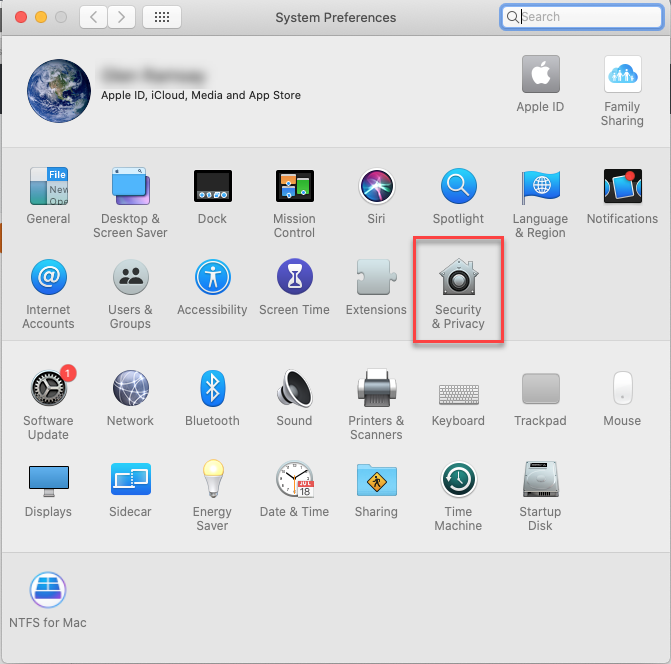
Task: Open Mission Control settings
Action: [294, 203]
